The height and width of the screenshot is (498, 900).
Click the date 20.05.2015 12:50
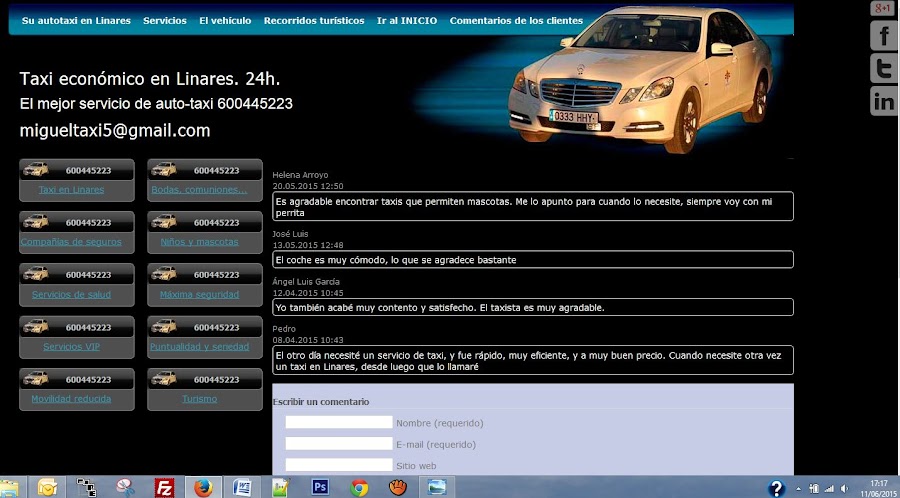point(308,186)
